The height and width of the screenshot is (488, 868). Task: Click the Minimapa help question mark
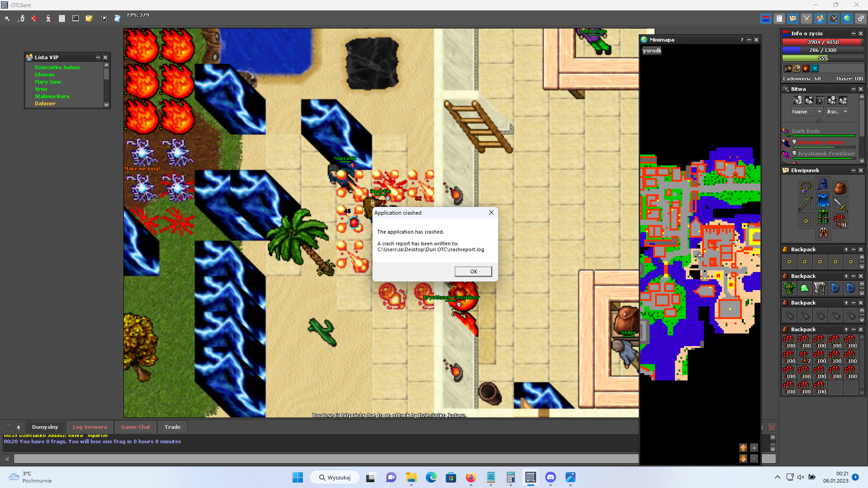coord(742,40)
